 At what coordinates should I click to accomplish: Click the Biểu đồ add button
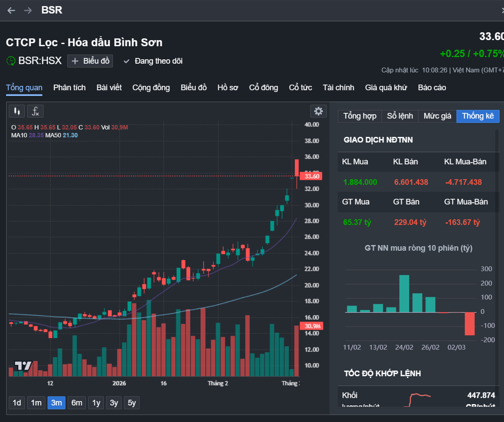90,61
